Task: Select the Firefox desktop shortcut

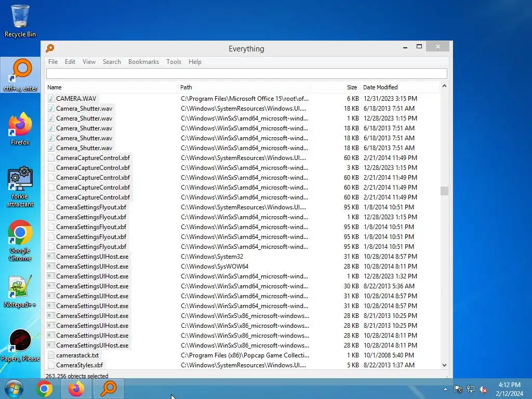Action: click(20, 129)
